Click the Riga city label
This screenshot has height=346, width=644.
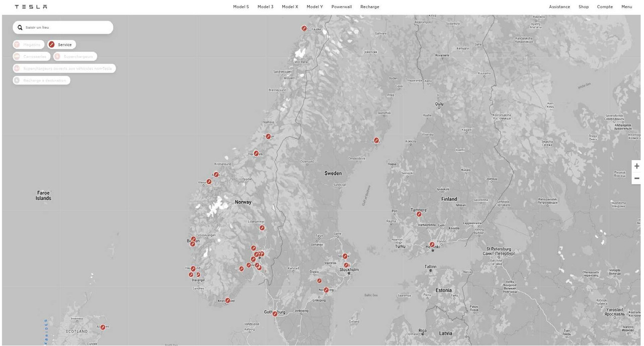pos(423,330)
